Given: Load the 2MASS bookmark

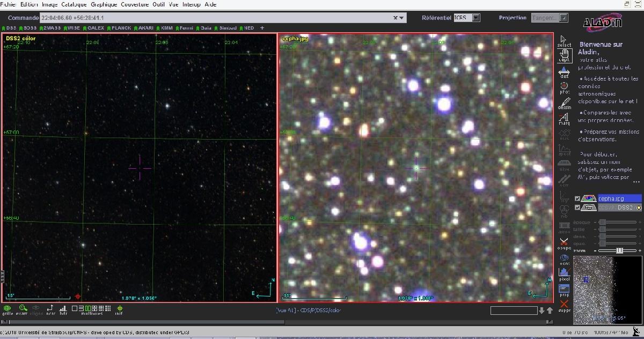Looking at the screenshot, I should click(x=51, y=28).
